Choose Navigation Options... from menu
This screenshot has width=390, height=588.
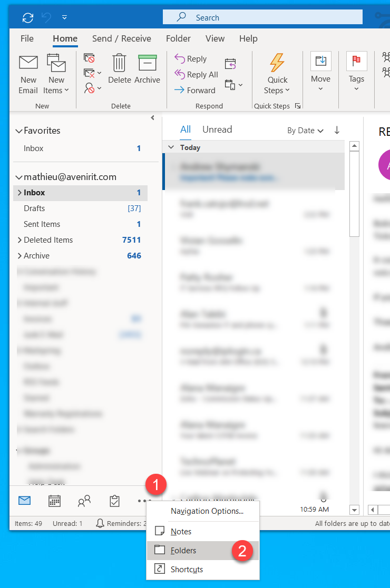click(x=207, y=511)
